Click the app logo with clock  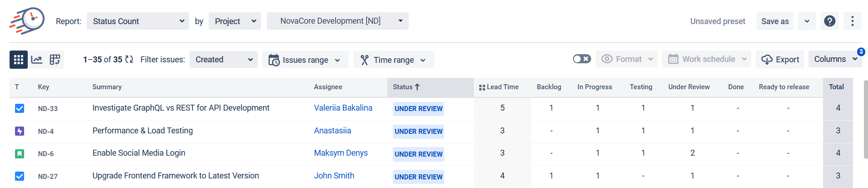pos(27,21)
